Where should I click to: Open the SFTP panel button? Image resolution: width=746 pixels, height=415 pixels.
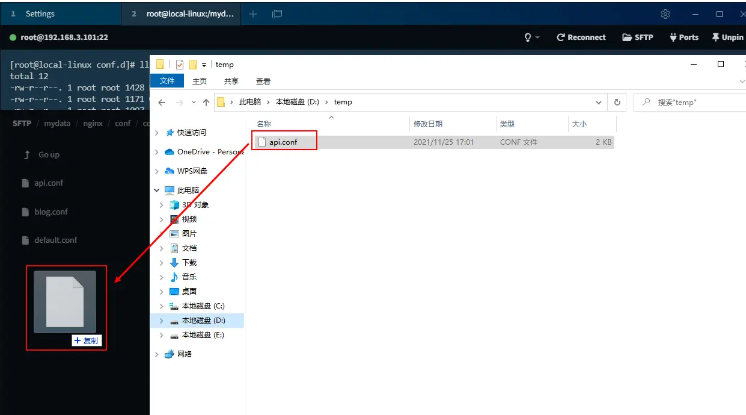(x=638, y=37)
